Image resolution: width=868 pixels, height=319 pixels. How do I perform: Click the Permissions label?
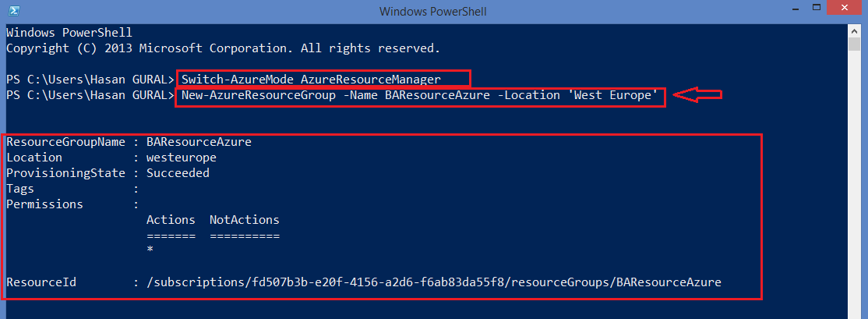click(x=44, y=204)
